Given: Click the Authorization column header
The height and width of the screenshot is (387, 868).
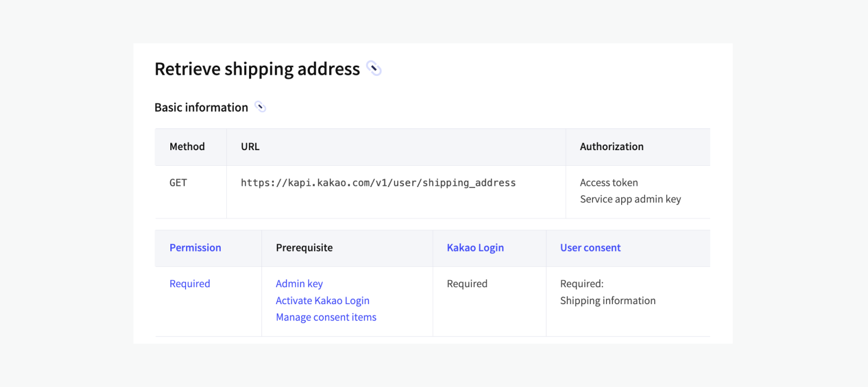Looking at the screenshot, I should [611, 146].
